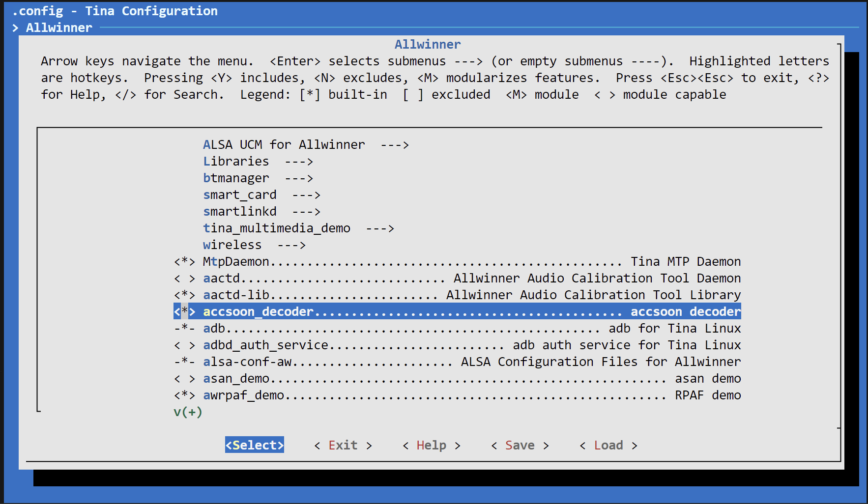This screenshot has width=868, height=504.
Task: Click the Load button
Action: click(x=608, y=446)
